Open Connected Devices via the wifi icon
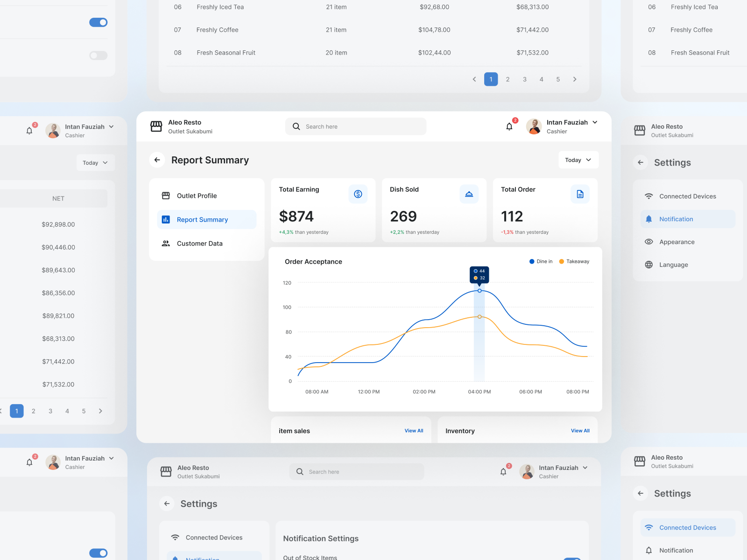The image size is (747, 560). pyautogui.click(x=649, y=196)
